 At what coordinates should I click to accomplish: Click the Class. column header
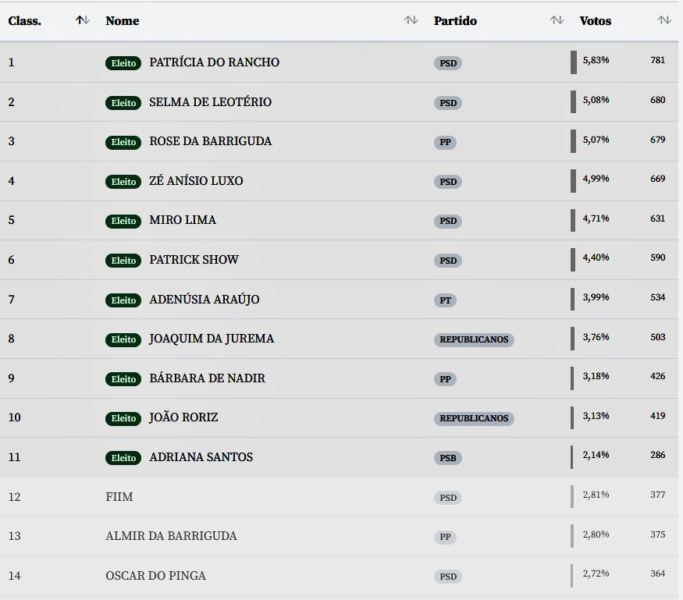pos(25,21)
